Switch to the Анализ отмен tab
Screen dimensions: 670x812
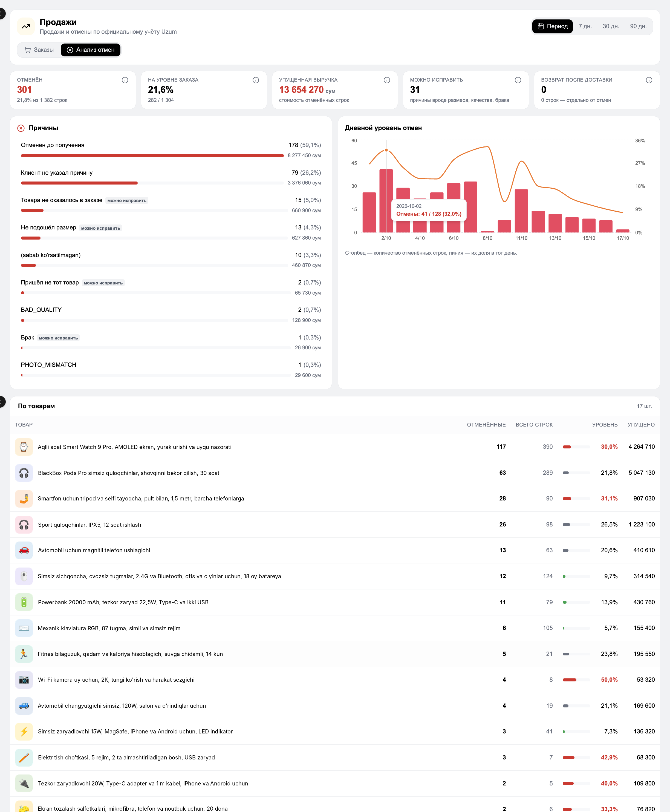[x=91, y=50]
